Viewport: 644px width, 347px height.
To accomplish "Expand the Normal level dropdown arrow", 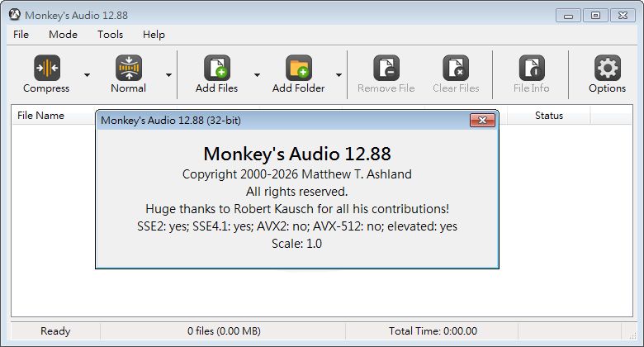I will (x=168, y=75).
